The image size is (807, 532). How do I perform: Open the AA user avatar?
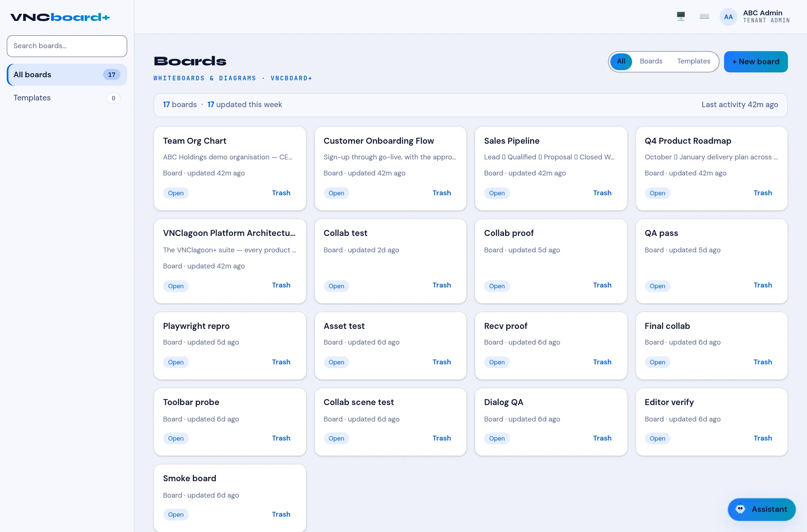[x=728, y=17]
